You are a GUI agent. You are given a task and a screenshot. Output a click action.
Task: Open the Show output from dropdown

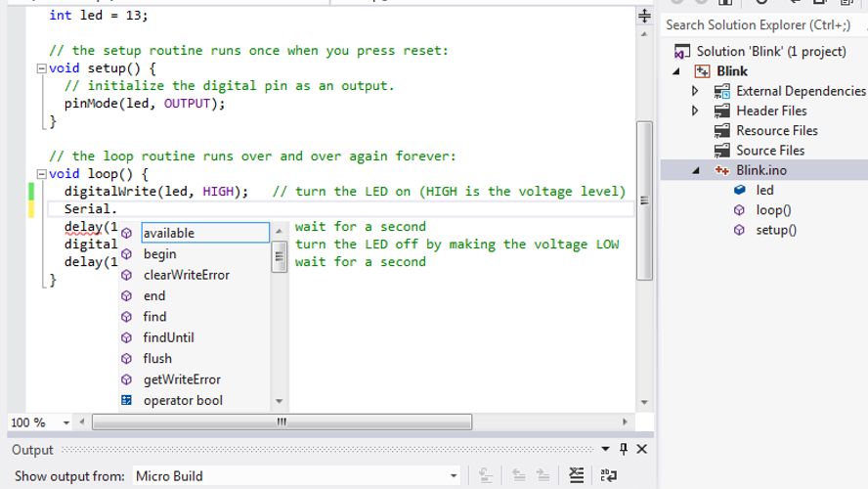(454, 475)
